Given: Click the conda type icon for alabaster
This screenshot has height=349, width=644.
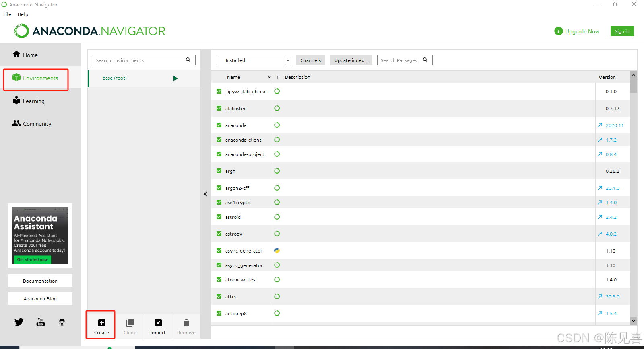Looking at the screenshot, I should 277,108.
